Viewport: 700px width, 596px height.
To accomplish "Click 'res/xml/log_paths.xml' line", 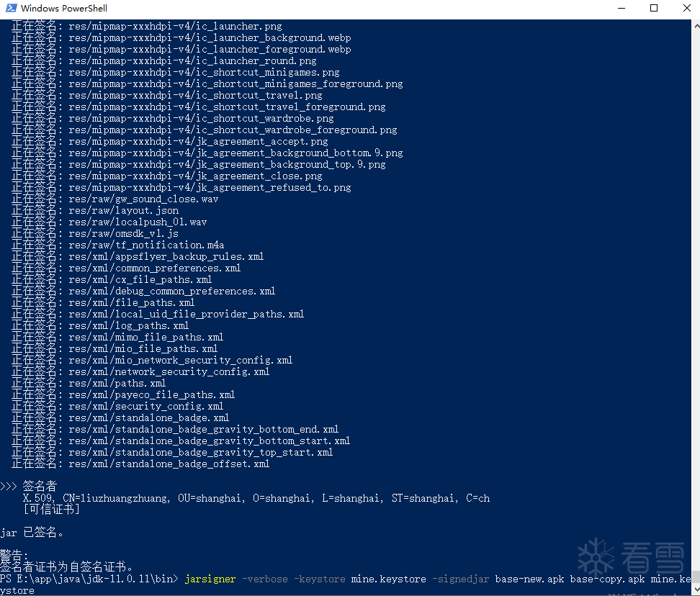I will pyautogui.click(x=100, y=325).
